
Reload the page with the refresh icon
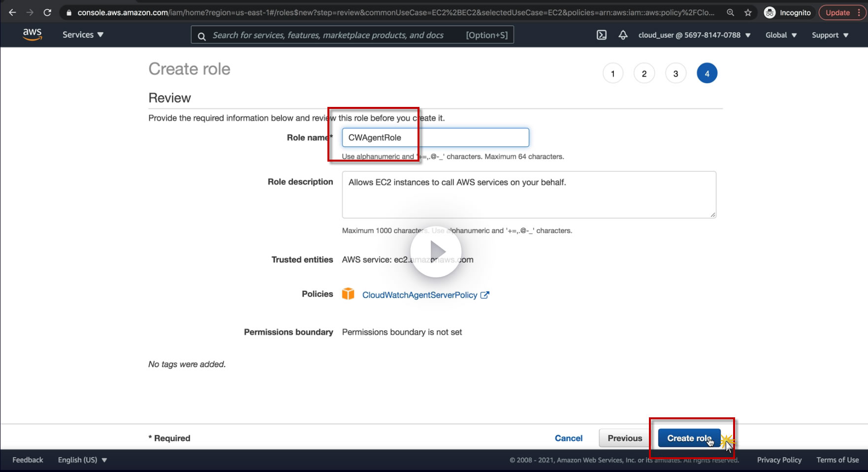tap(47, 12)
